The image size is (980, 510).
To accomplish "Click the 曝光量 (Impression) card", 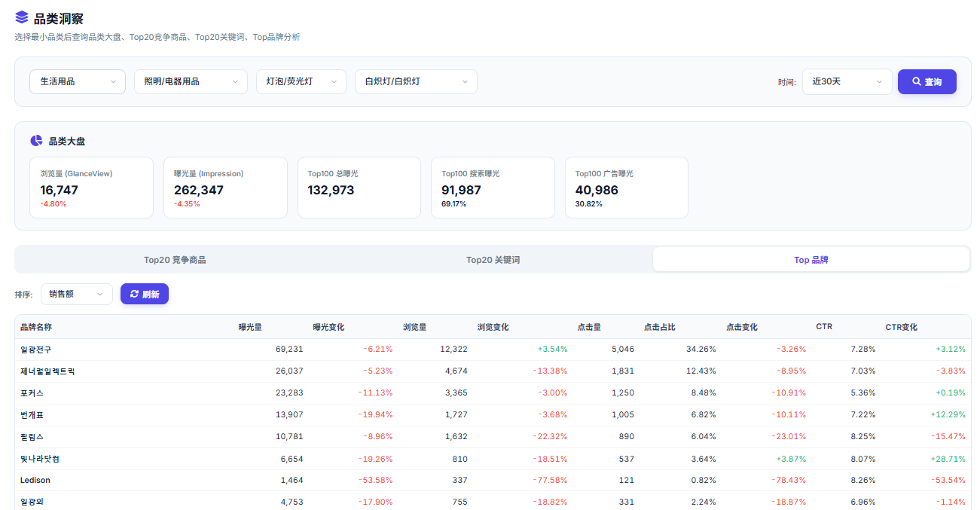I will [x=225, y=188].
